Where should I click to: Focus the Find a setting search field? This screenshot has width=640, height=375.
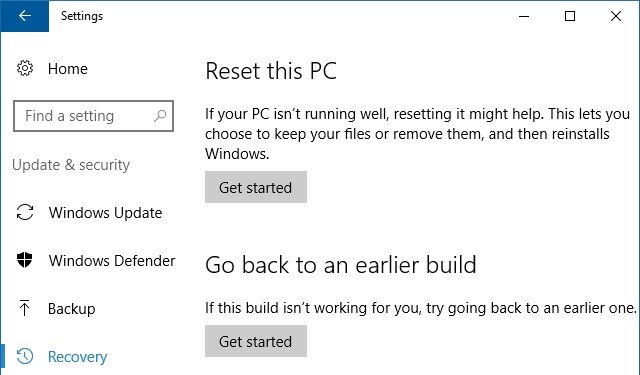(x=93, y=116)
